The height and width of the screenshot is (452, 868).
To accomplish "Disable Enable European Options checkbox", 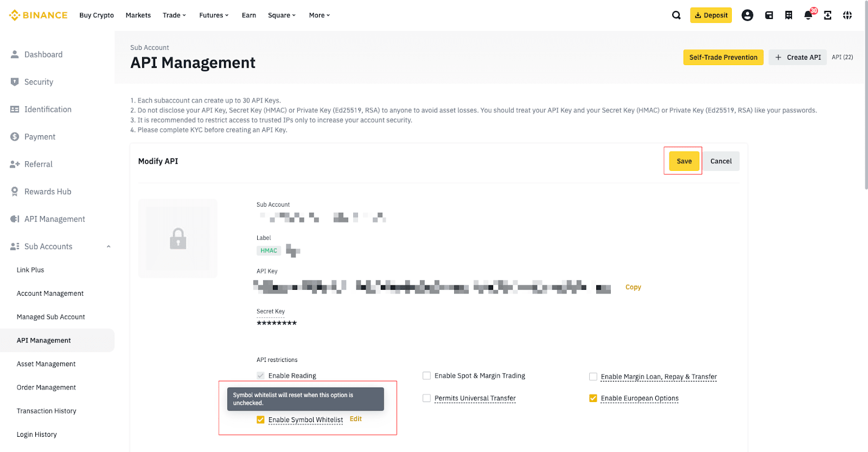I will tap(593, 398).
